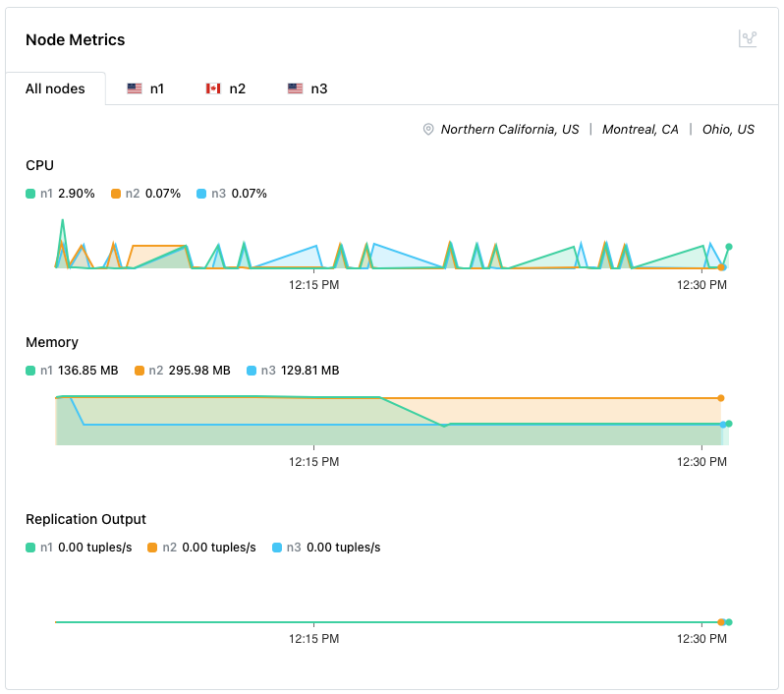784x694 pixels.
Task: Click the green endpoint dot on Memory chart
Action: click(729, 424)
